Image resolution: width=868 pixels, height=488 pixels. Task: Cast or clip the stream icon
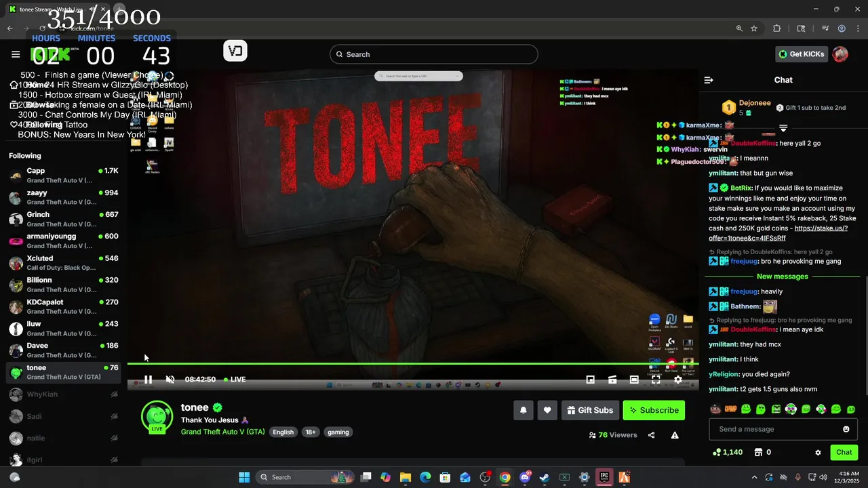pos(612,380)
